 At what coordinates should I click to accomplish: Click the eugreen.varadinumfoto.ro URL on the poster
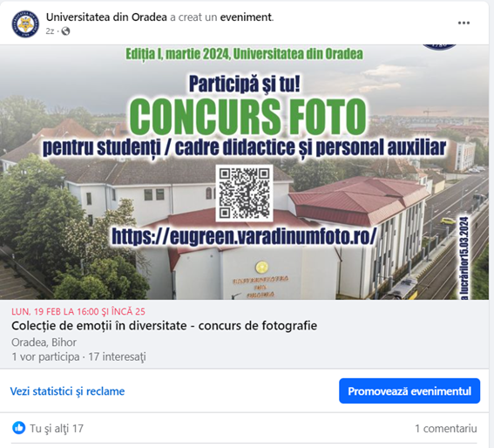(x=244, y=235)
